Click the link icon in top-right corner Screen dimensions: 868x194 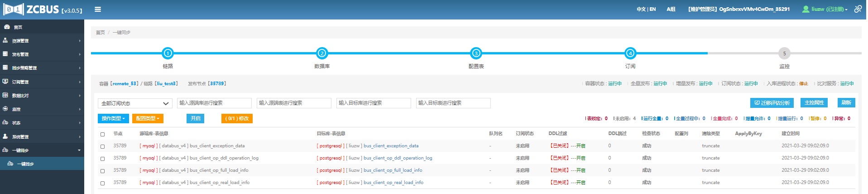[x=858, y=9]
